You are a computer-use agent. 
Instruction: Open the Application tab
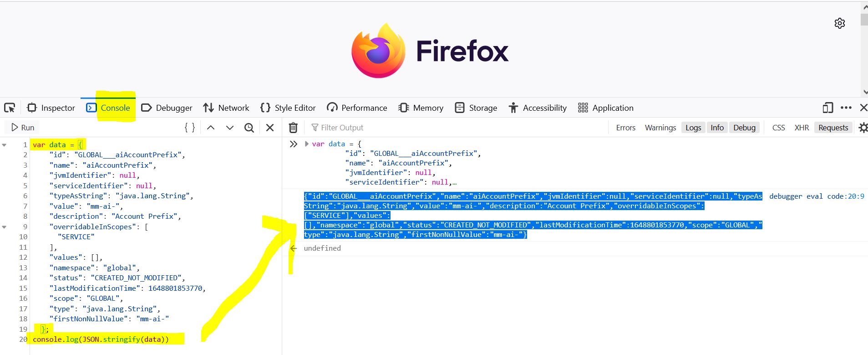click(605, 108)
